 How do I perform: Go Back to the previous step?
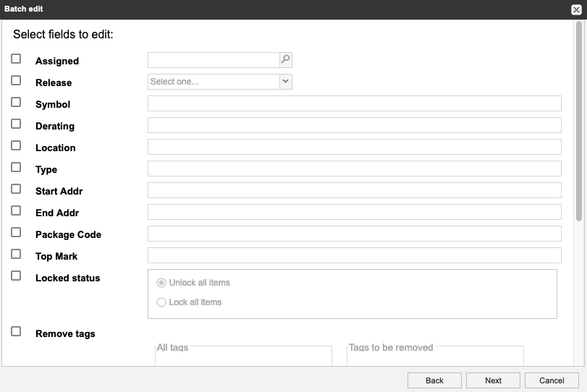(x=434, y=380)
